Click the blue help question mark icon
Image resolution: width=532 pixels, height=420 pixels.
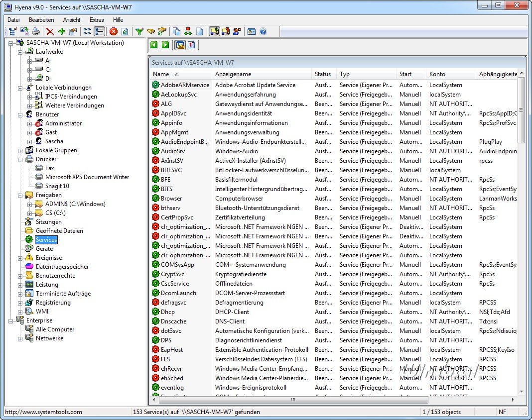(263, 31)
